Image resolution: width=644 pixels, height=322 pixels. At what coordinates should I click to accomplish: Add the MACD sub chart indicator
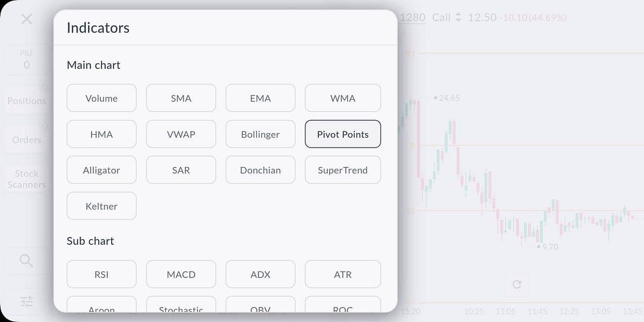click(x=181, y=274)
